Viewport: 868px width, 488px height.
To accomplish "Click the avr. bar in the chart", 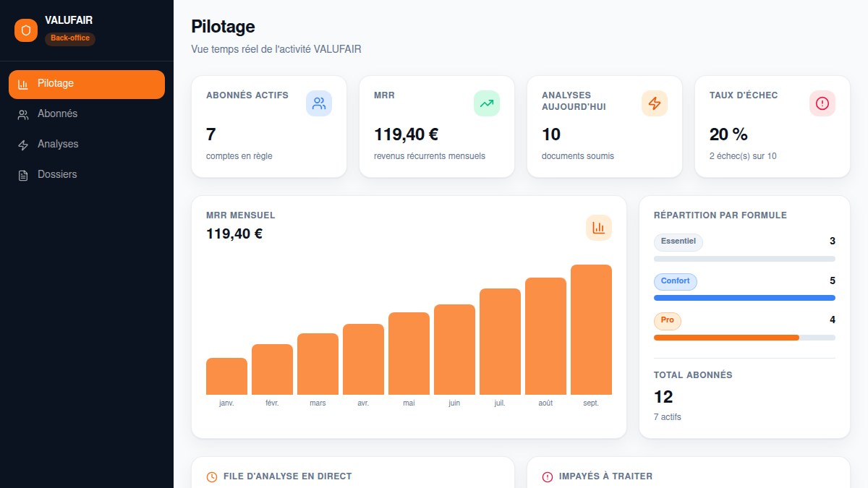I will (363, 359).
